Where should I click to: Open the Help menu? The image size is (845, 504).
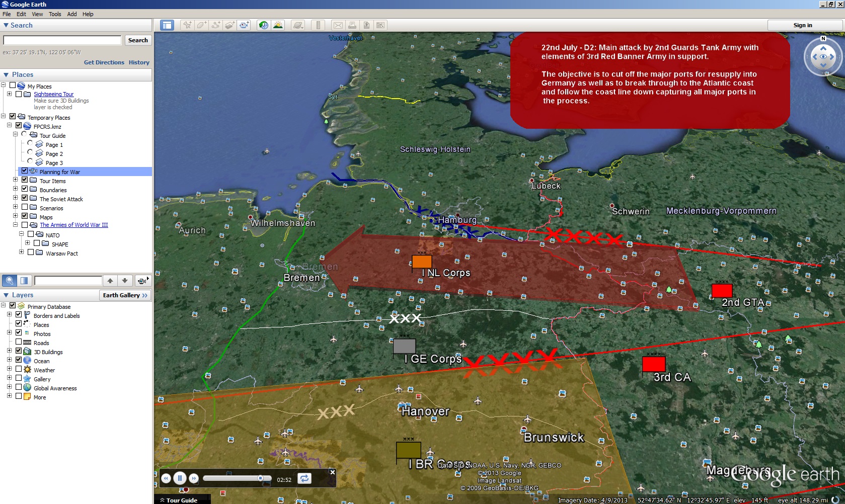88,14
